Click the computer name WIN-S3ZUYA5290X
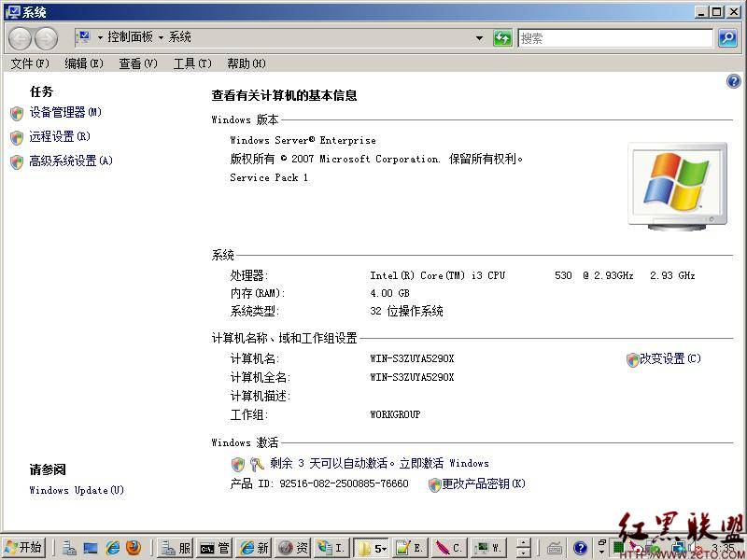This screenshot has height=560, width=747. click(x=412, y=358)
